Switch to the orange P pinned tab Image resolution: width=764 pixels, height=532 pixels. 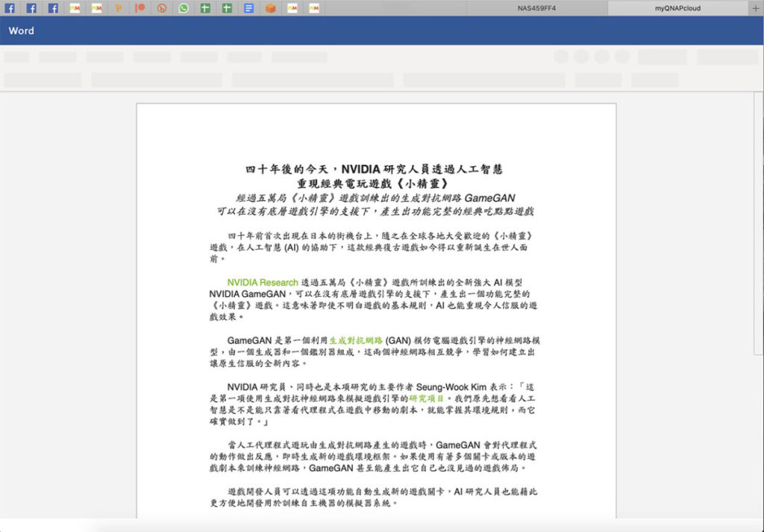pyautogui.click(x=119, y=7)
